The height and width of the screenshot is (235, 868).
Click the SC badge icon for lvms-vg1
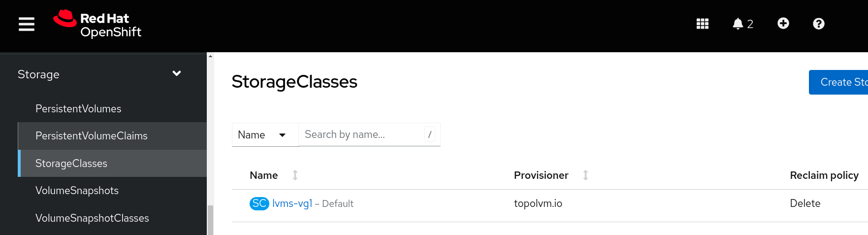pos(259,203)
